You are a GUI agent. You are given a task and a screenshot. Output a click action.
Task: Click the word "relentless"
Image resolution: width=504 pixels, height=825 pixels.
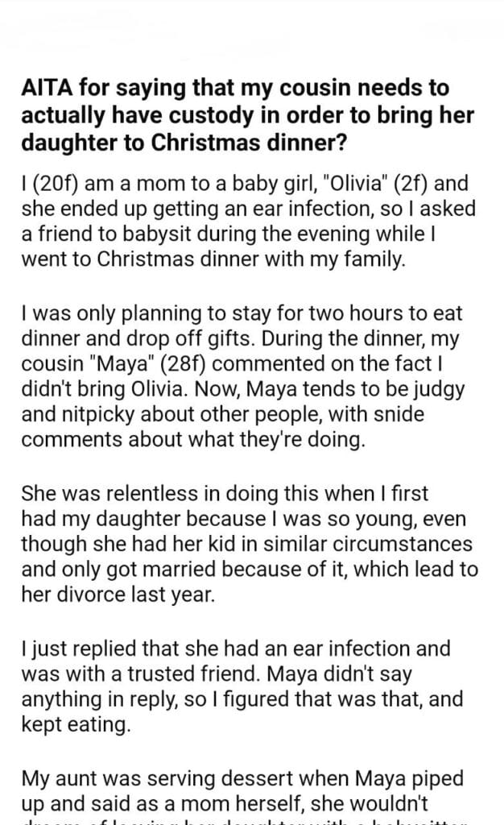point(136,492)
